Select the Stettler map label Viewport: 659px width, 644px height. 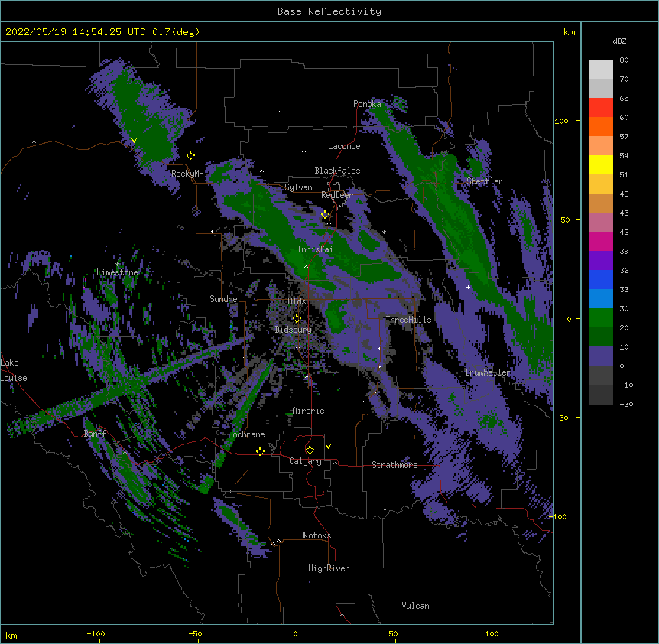pos(485,181)
